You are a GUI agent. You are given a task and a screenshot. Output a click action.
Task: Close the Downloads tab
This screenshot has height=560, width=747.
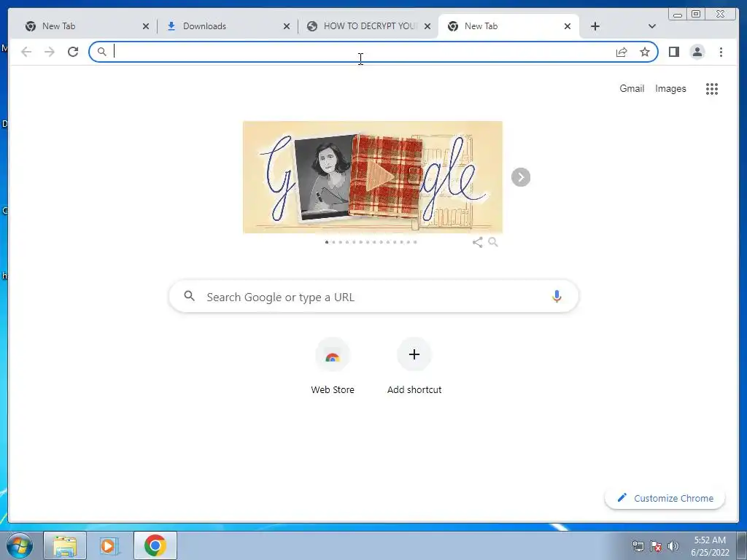point(286,26)
